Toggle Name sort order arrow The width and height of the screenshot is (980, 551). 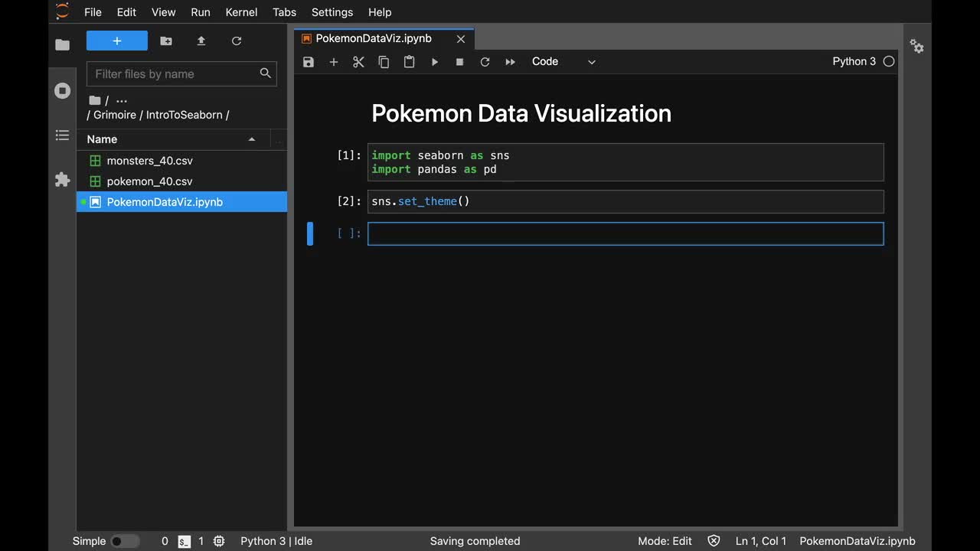coord(252,139)
